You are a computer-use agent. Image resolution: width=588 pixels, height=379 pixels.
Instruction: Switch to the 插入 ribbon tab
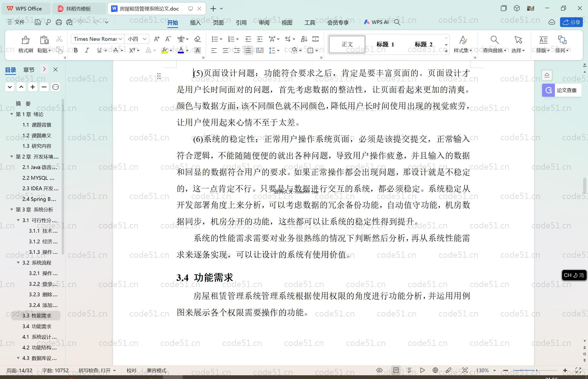pos(195,23)
